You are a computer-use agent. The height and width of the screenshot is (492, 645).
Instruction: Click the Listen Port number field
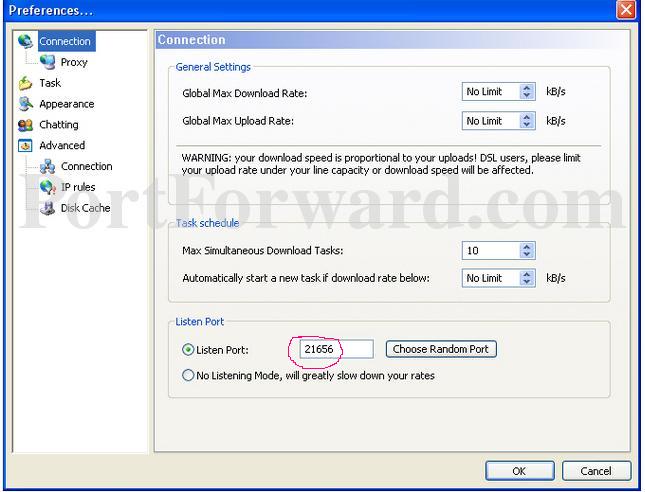(336, 349)
